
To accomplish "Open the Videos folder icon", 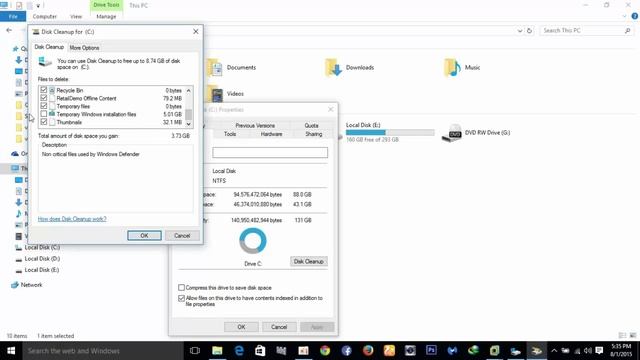I will [215, 94].
